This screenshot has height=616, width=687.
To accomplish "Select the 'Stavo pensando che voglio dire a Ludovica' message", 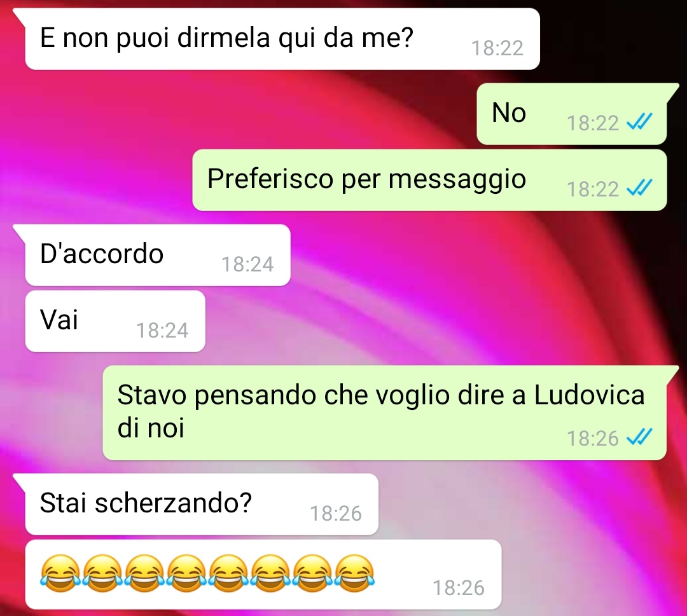I will pos(385,413).
